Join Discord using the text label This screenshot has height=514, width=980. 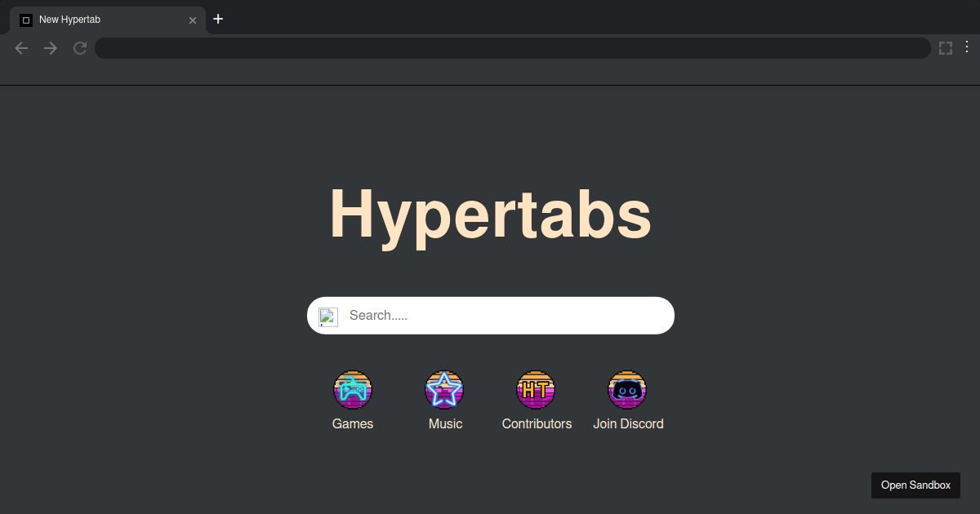pos(628,423)
